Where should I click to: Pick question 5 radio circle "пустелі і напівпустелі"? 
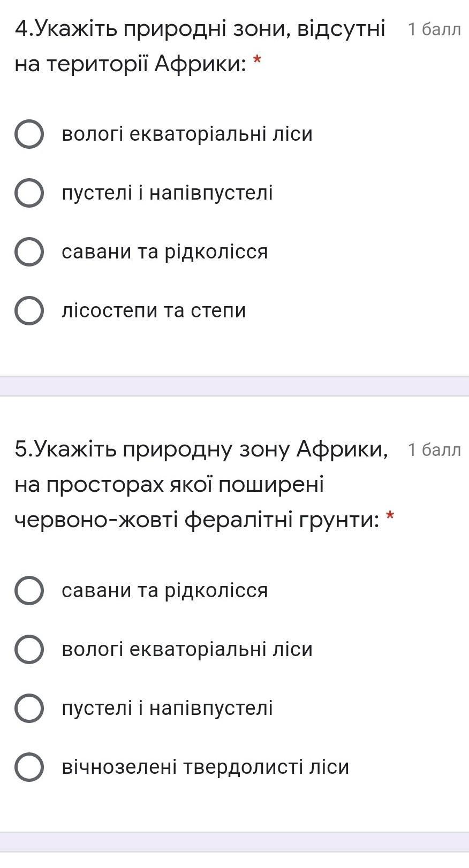pos(29,708)
